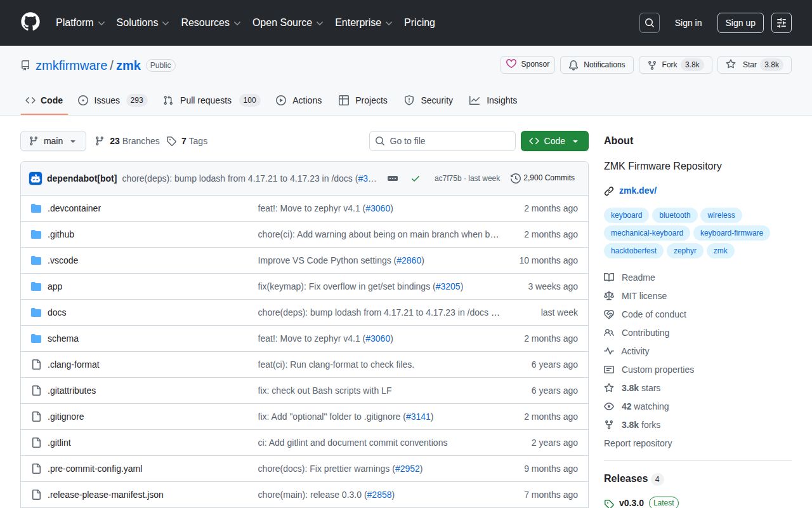The height and width of the screenshot is (508, 812).
Task: Open the Open Source menu
Action: click(287, 23)
